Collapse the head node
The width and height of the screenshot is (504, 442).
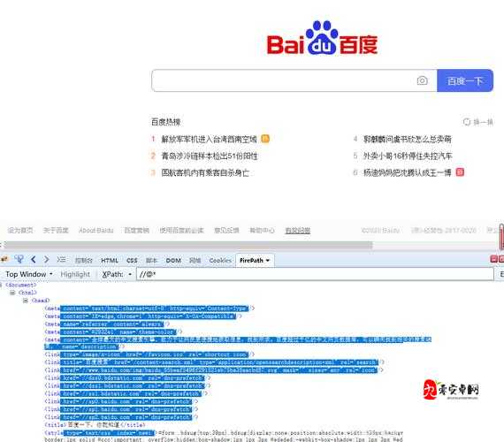(x=26, y=301)
